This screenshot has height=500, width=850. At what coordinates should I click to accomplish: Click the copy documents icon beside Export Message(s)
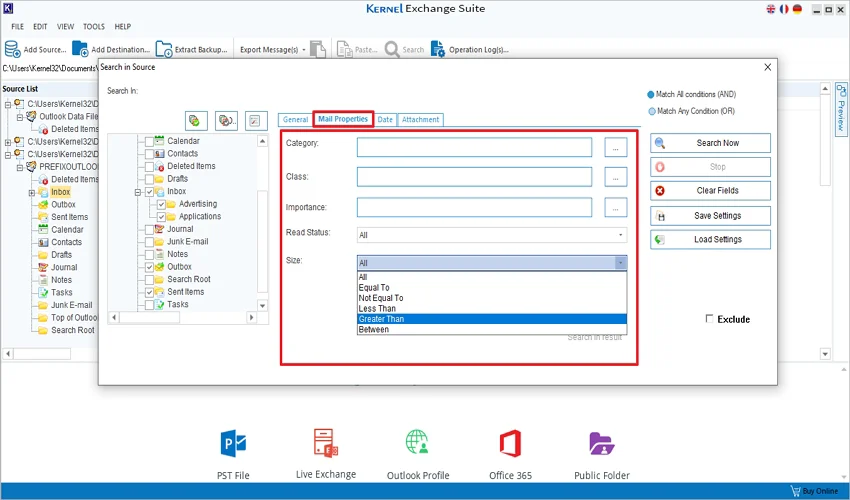point(318,49)
